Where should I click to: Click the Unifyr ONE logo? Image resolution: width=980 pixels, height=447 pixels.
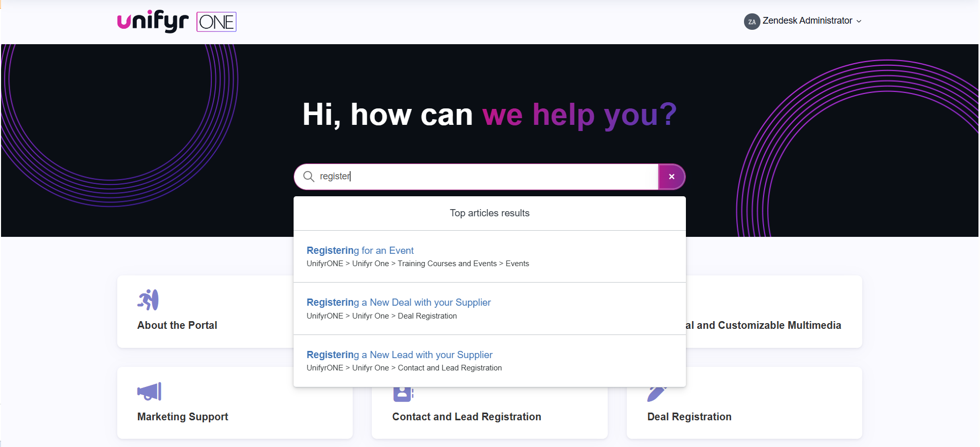coord(176,22)
